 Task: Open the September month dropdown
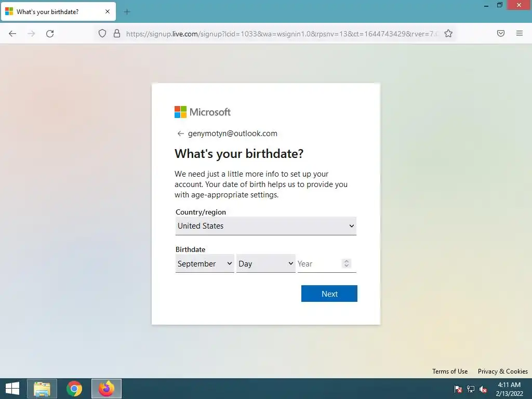coord(205,263)
